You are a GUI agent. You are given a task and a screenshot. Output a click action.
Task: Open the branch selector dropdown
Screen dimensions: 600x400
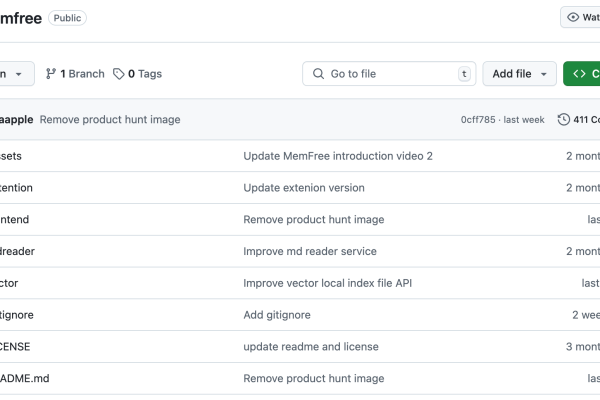pyautogui.click(x=15, y=73)
